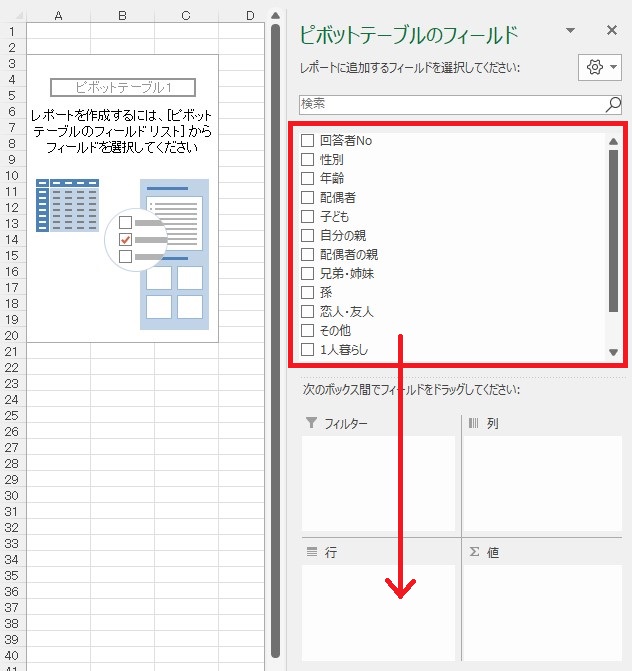The image size is (632, 671).
Task: Open the pane options dropdown arrow beside title
Action: [571, 32]
